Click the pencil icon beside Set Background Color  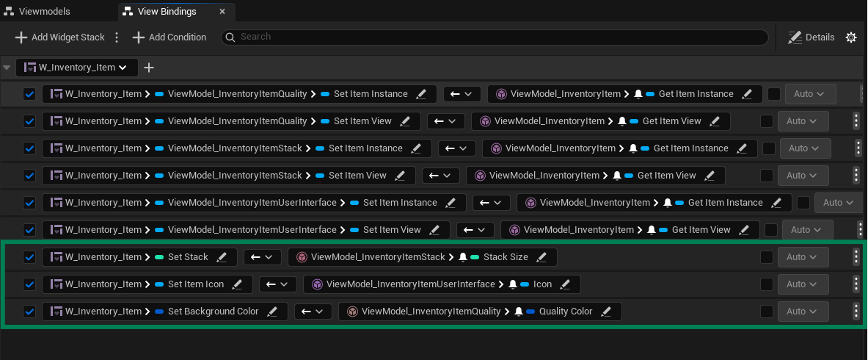273,312
